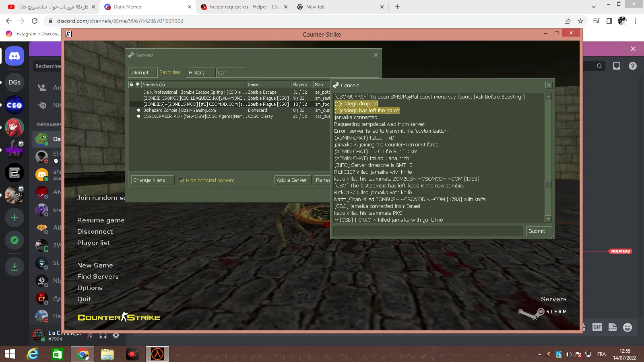Sort servers by the secure shield column
The image size is (644, 362).
(138, 84)
